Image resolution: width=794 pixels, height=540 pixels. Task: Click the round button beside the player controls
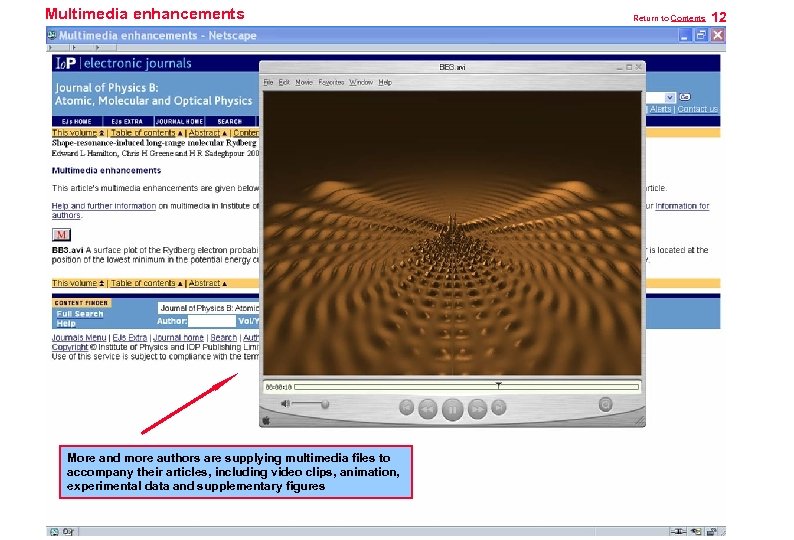click(x=605, y=404)
